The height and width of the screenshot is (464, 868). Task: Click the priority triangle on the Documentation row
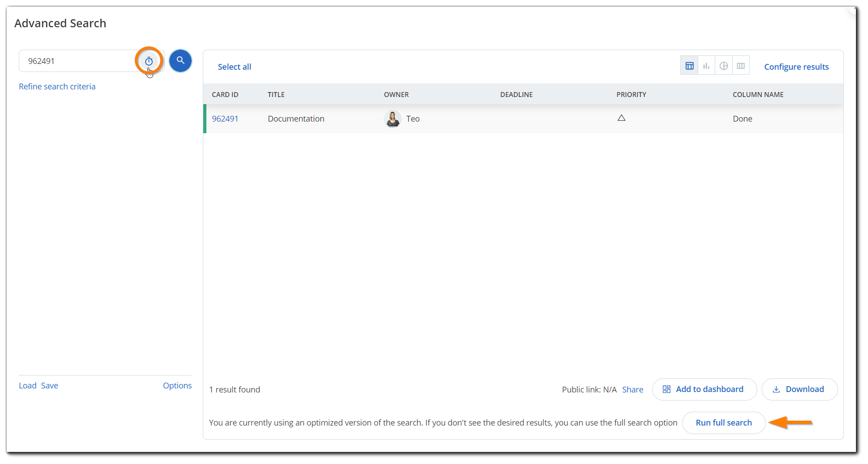click(621, 118)
